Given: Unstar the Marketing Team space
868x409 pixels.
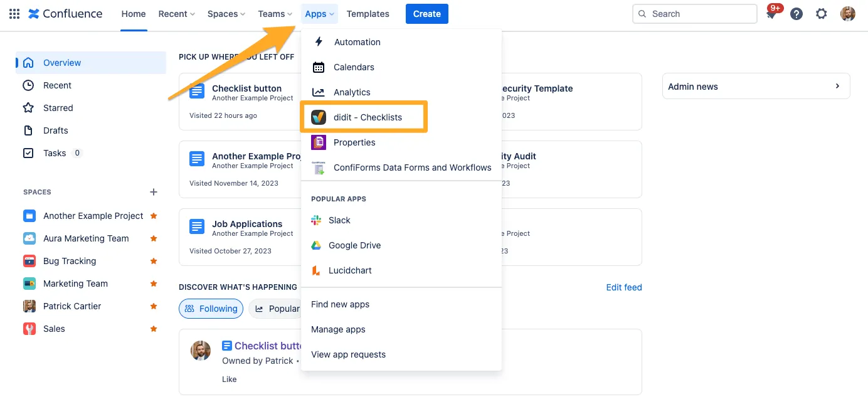Looking at the screenshot, I should coord(154,284).
